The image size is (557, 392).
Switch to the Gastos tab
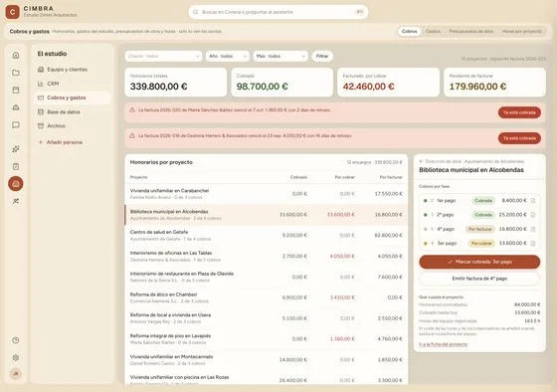point(433,31)
